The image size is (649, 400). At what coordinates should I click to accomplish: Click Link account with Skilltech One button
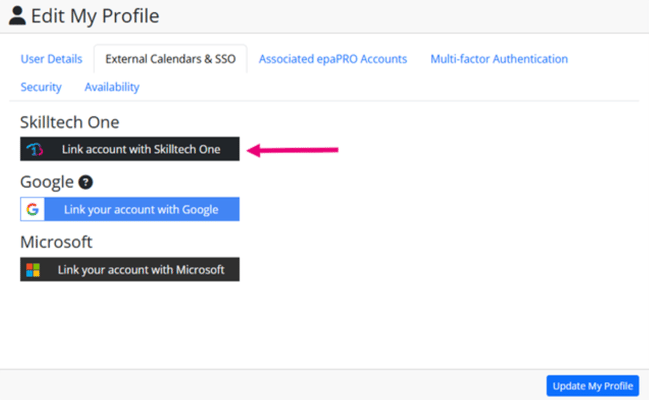130,149
